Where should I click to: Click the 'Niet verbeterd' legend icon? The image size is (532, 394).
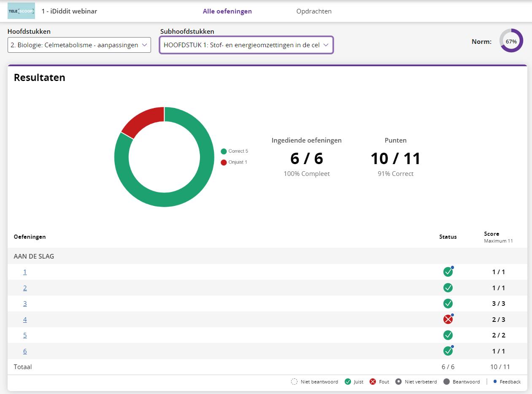click(x=398, y=382)
